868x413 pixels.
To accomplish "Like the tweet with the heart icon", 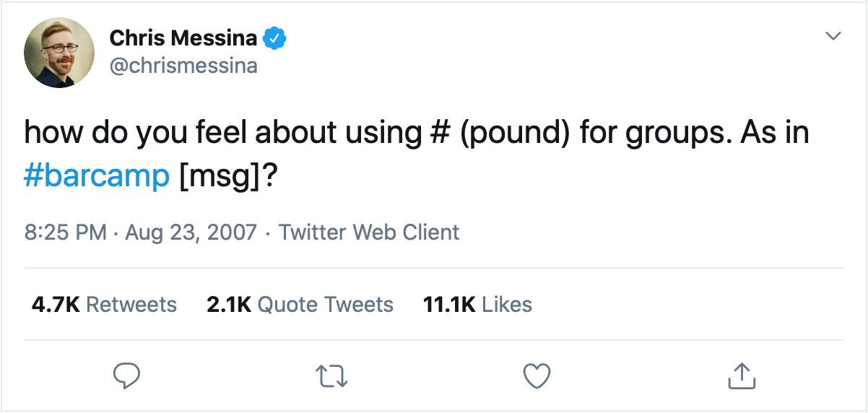I will [x=536, y=375].
